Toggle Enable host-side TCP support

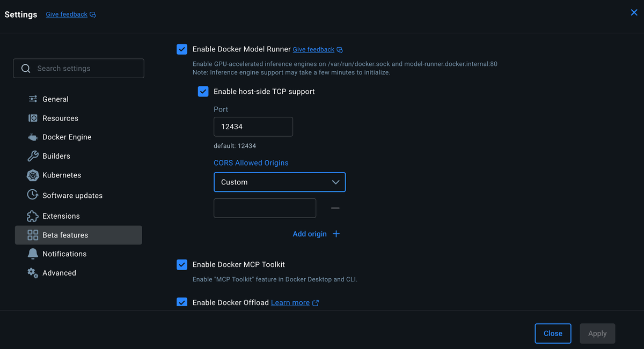203,91
